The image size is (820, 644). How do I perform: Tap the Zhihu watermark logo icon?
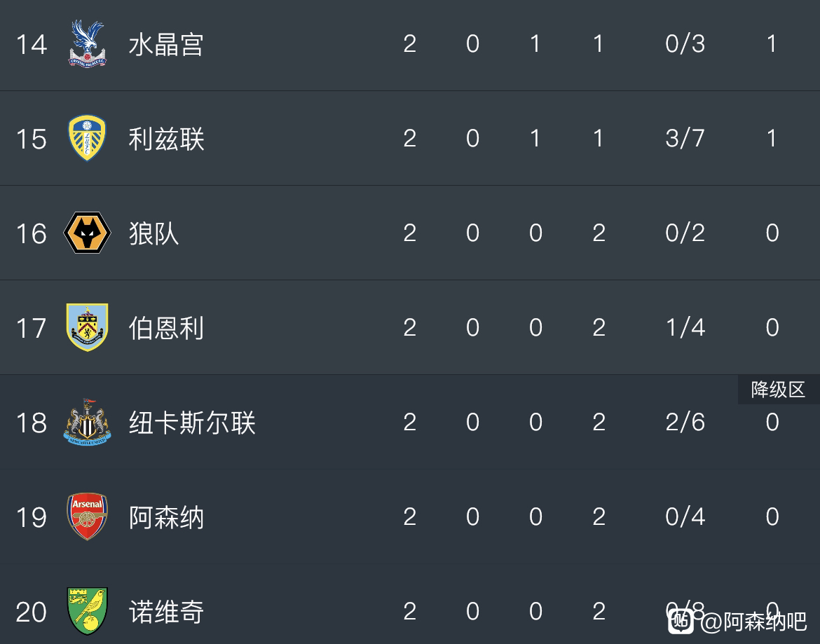point(681,620)
